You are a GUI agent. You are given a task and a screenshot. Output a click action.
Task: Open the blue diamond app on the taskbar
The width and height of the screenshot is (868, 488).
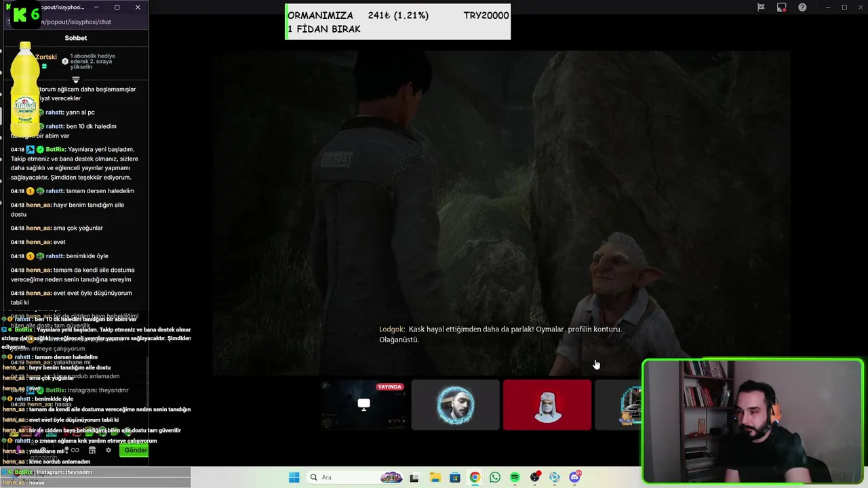tap(555, 477)
